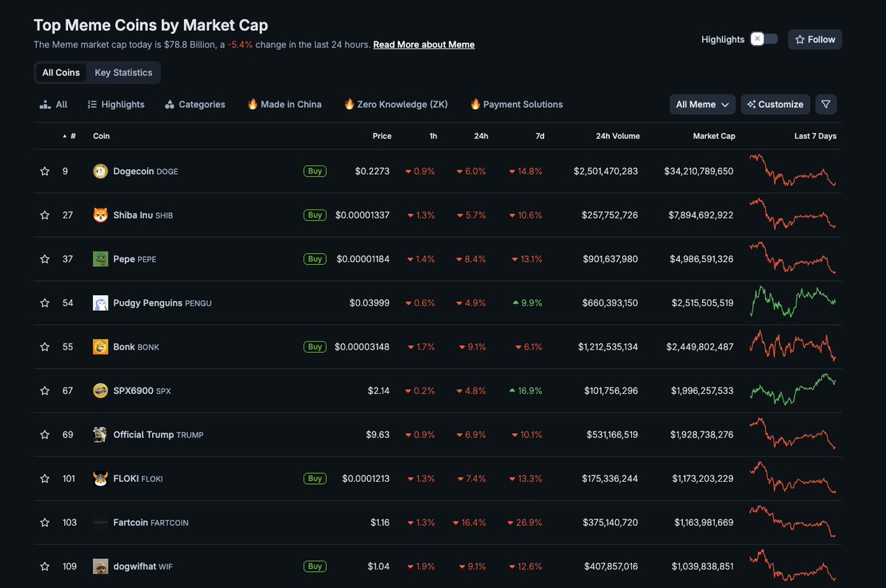
Task: Open the Dogecoin DOGE coin name link
Action: tap(145, 171)
